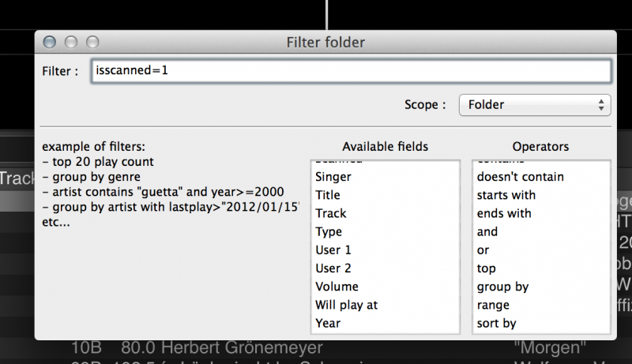Select Singer in Available fields
The height and width of the screenshot is (364, 632).
(x=333, y=177)
